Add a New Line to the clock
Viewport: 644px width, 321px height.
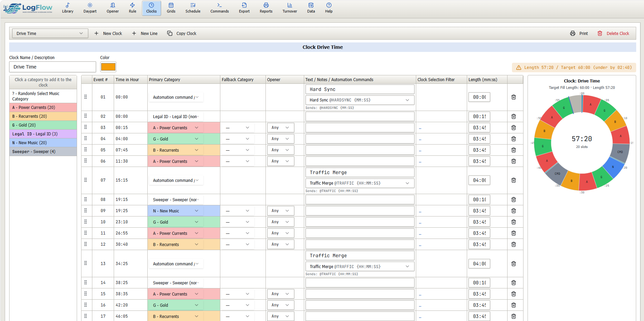[145, 33]
